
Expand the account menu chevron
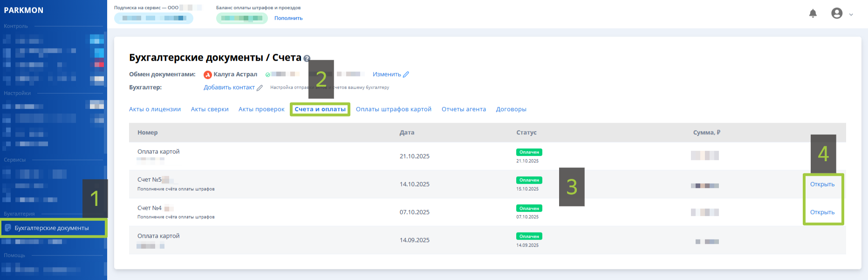851,14
